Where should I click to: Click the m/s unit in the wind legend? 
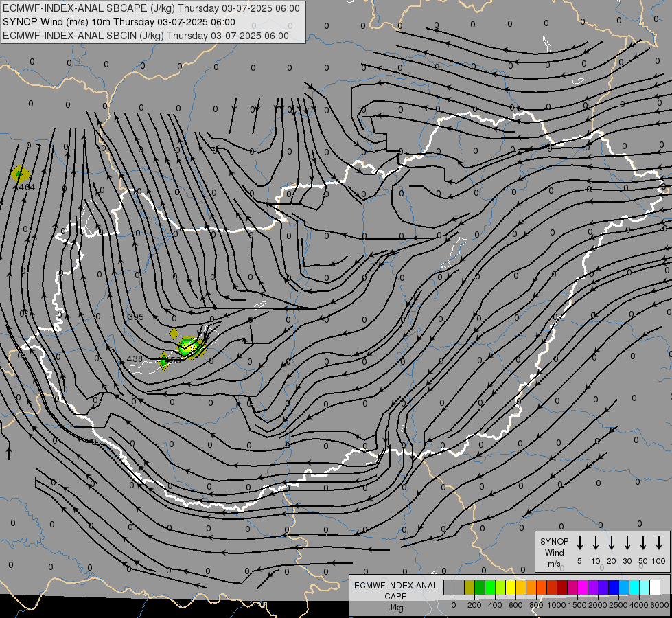(554, 564)
